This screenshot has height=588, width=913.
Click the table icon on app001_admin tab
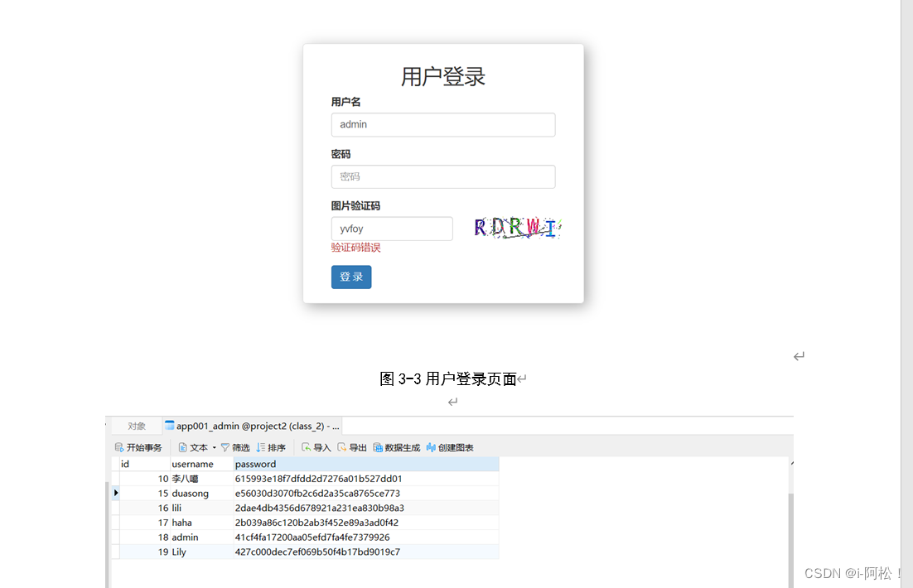pos(171,425)
